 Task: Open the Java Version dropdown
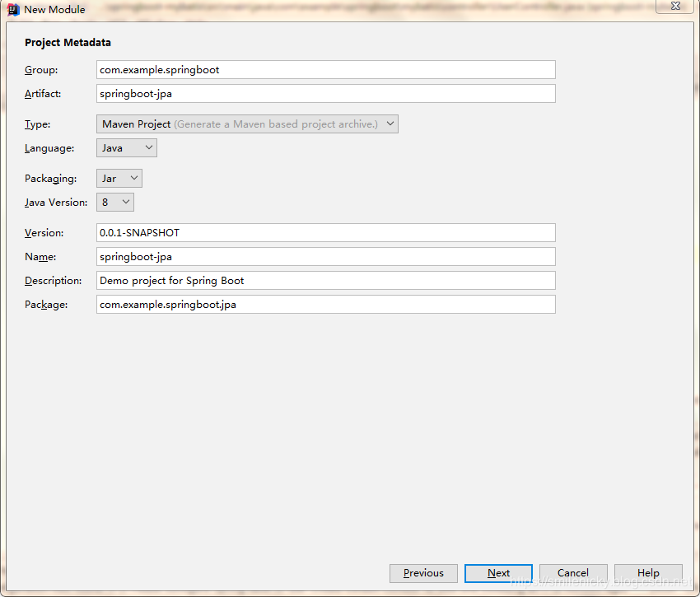click(x=115, y=203)
